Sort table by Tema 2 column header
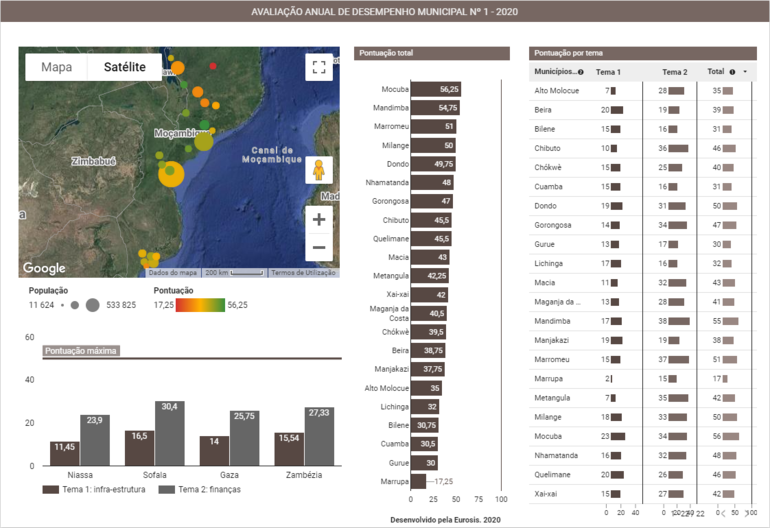This screenshot has height=528, width=770. tap(674, 72)
